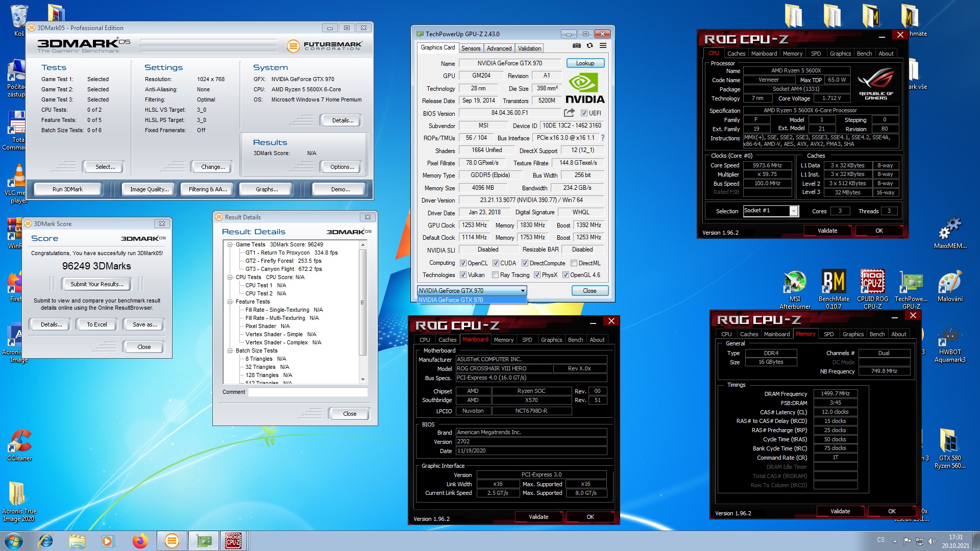
Task: Open TechPowerUp GPU-Z desktop icon
Action: pyautogui.click(x=911, y=289)
